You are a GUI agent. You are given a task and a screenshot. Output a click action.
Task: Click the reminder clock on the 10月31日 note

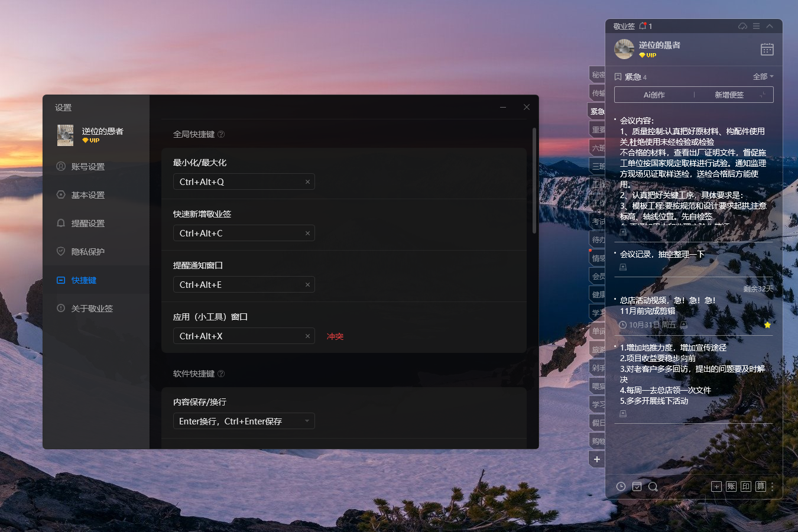(622, 325)
